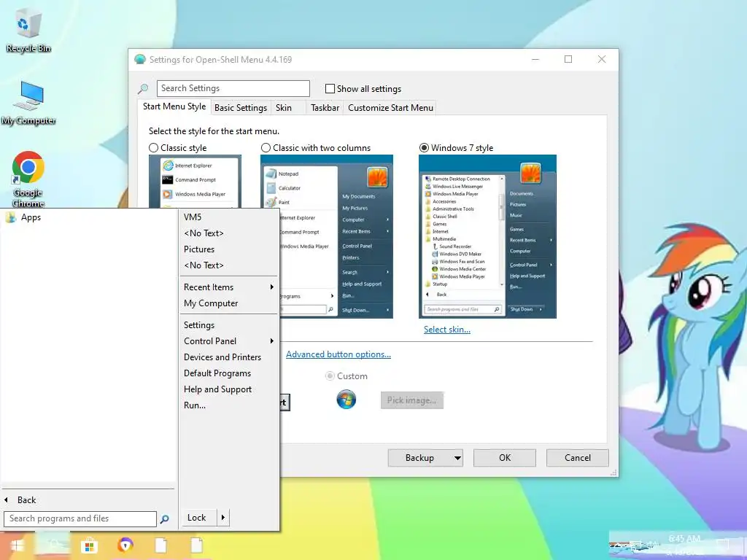Click the Search programs and files field

coord(80,519)
